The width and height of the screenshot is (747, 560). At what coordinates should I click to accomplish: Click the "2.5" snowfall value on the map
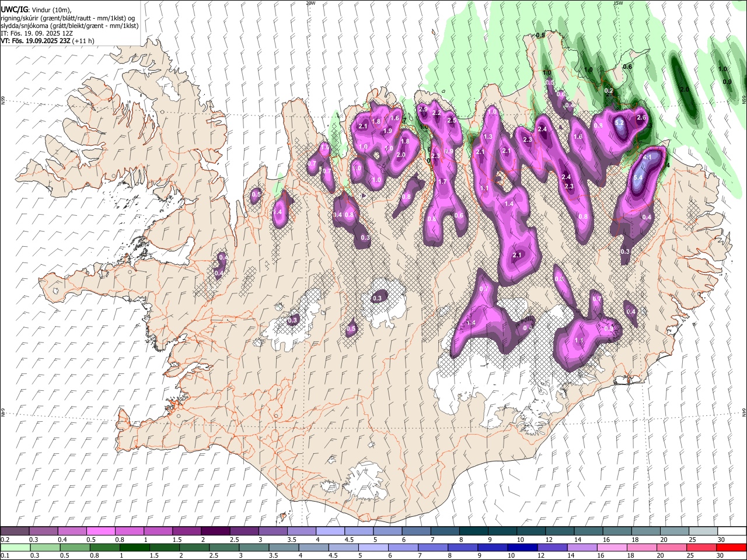coord(451,120)
